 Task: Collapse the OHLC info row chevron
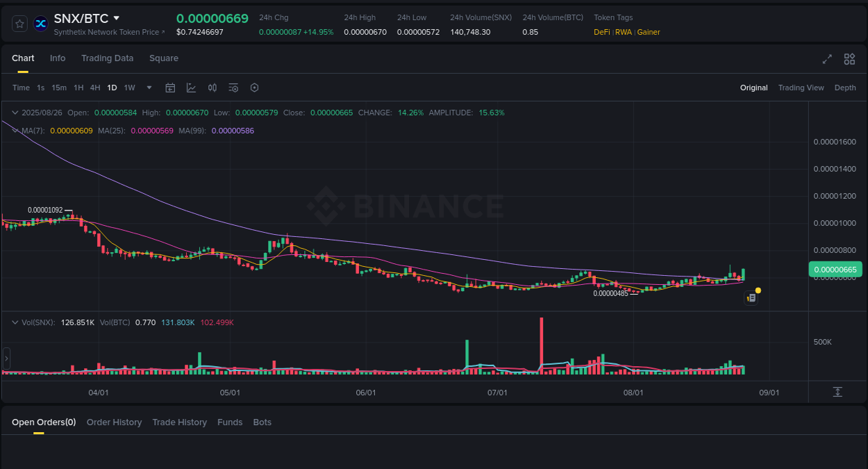[x=15, y=112]
